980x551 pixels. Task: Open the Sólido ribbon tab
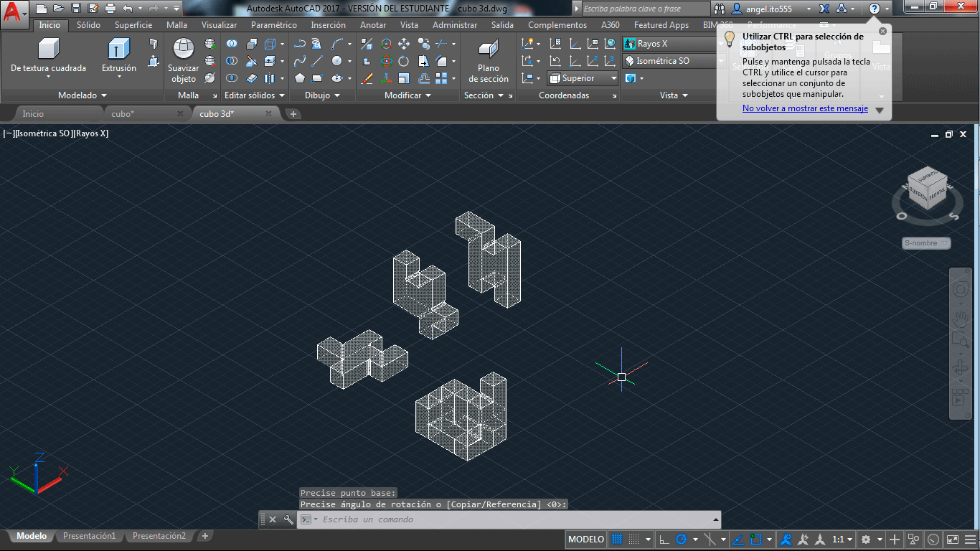point(88,25)
